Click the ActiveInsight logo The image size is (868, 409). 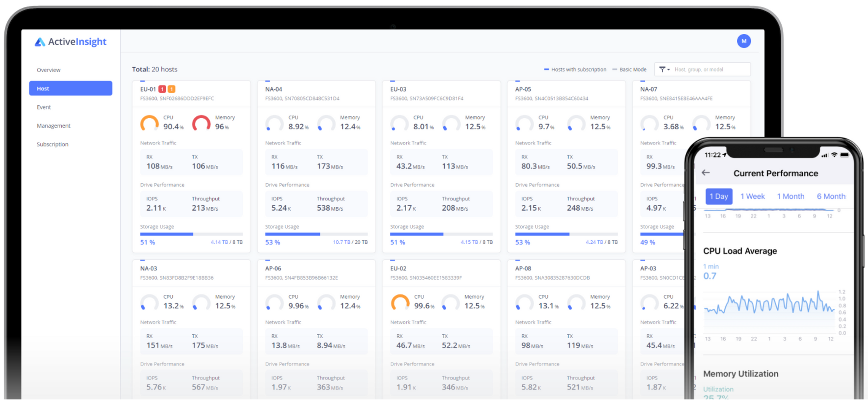tap(71, 42)
